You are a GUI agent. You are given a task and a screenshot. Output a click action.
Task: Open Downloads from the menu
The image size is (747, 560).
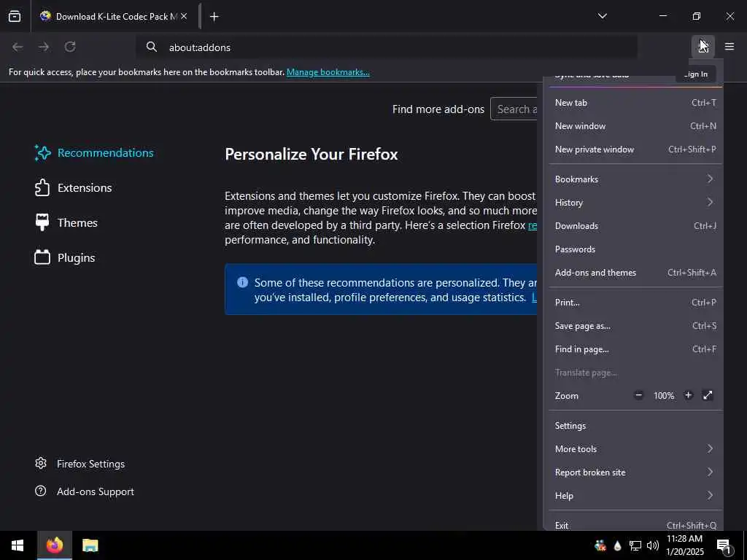pyautogui.click(x=635, y=226)
